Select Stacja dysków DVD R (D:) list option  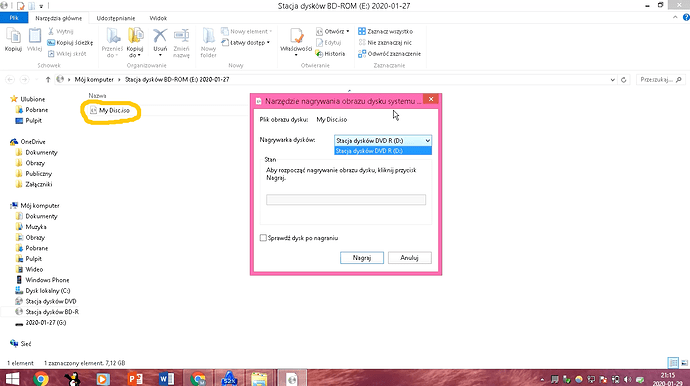(x=383, y=151)
